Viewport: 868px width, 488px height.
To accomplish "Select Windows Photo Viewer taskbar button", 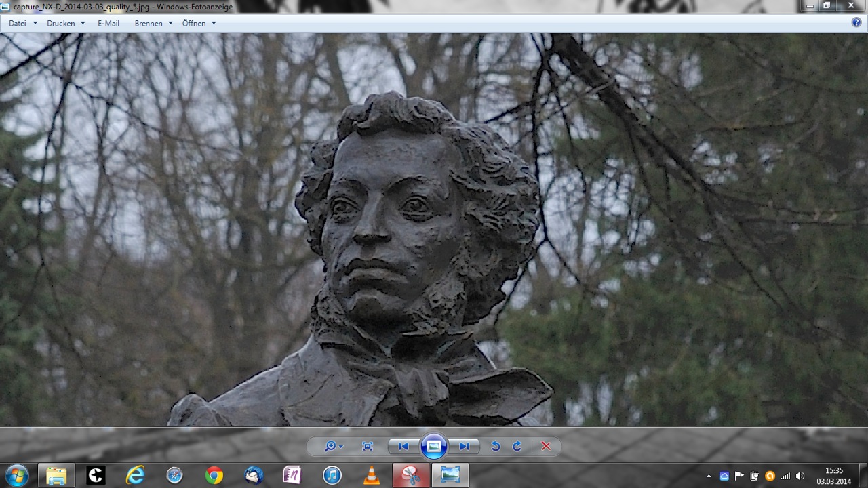I will coord(450,476).
